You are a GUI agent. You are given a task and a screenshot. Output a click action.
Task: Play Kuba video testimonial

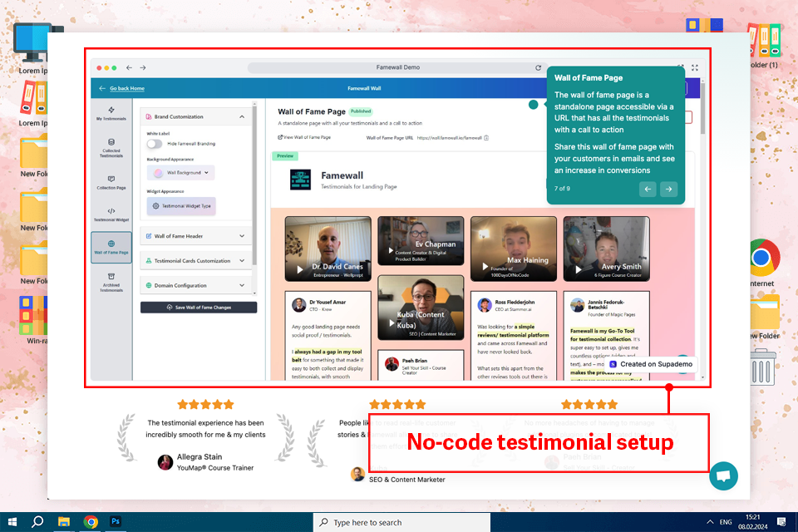[392, 323]
